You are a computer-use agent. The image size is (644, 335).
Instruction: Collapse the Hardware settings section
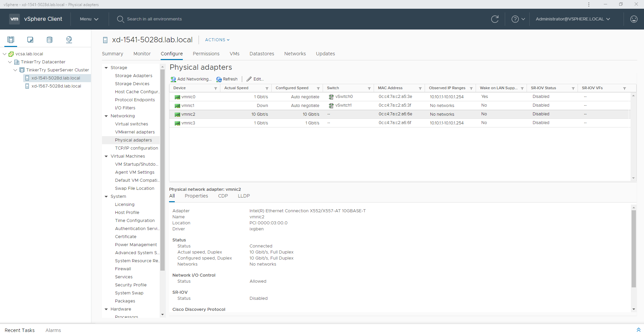[x=106, y=309]
